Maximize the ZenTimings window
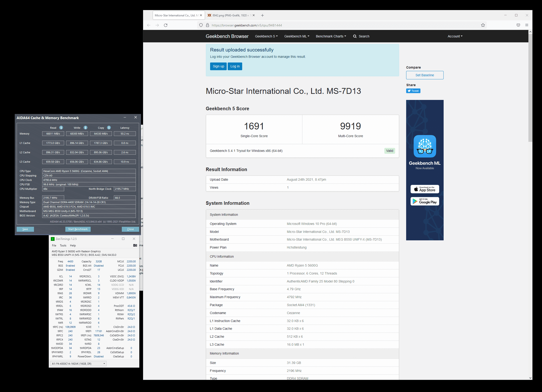Image resolution: width=542 pixels, height=392 pixels. coord(123,239)
